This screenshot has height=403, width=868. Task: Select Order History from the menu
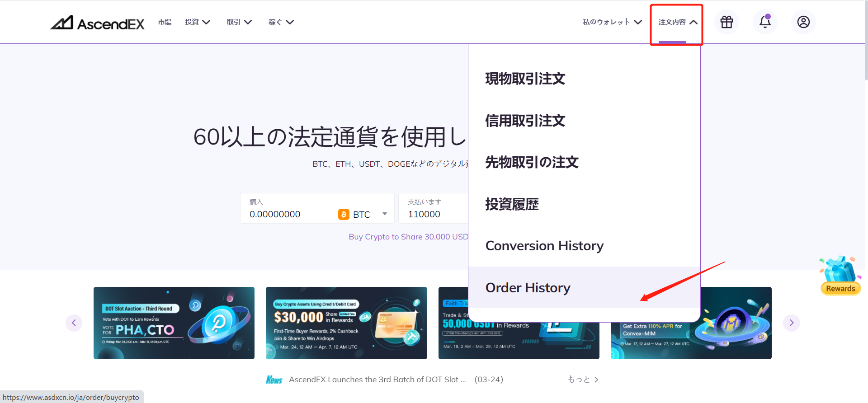tap(584, 287)
